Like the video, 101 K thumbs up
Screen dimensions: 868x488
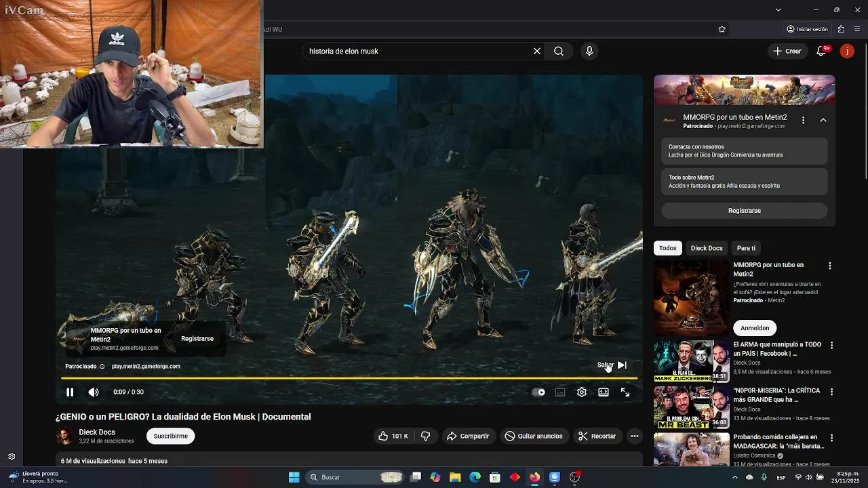click(393, 436)
